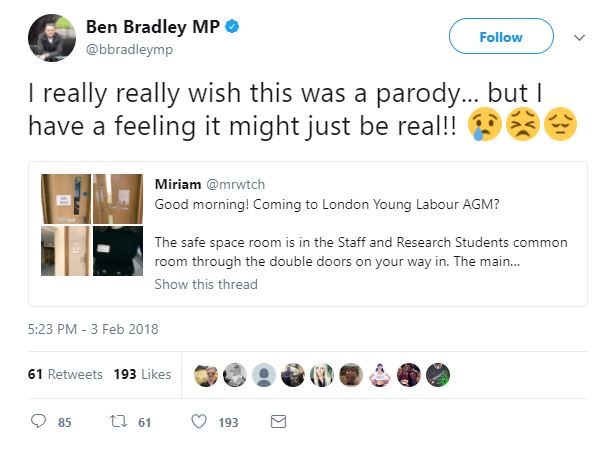Show this thread link
608x455 pixels.
pyautogui.click(x=206, y=284)
